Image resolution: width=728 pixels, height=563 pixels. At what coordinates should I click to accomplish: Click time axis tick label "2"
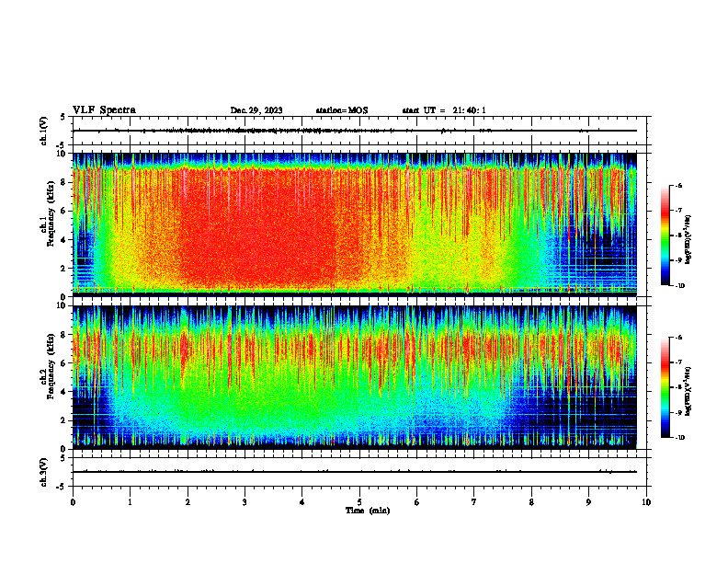[188, 502]
